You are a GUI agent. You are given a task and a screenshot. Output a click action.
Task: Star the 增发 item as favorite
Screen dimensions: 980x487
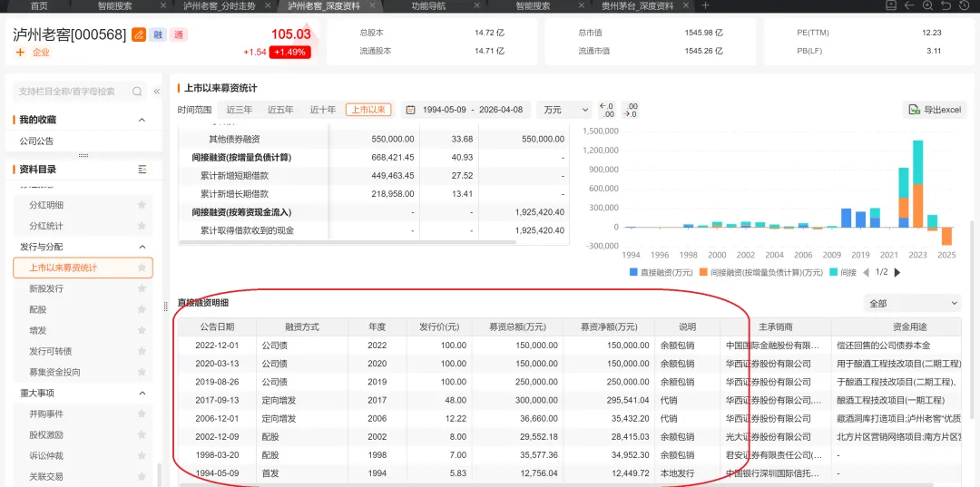(142, 330)
